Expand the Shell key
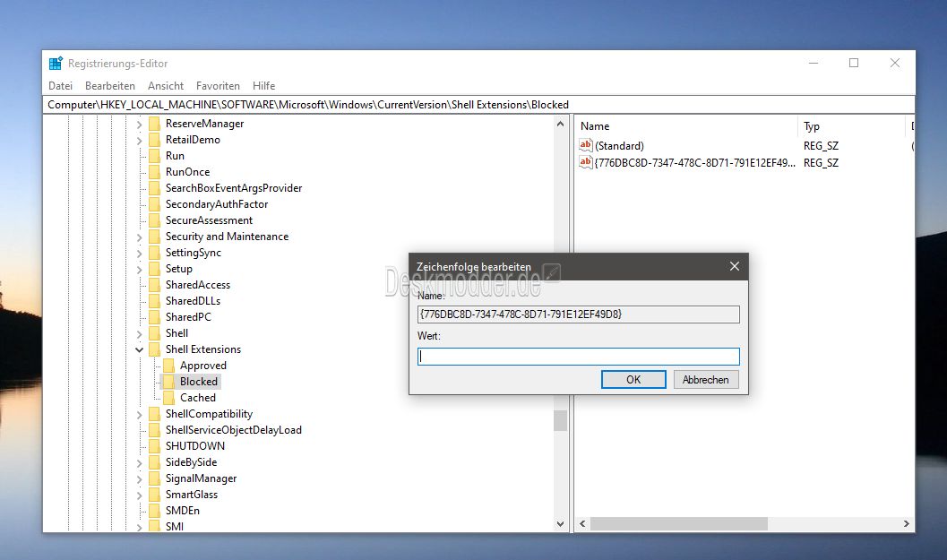This screenshot has width=947, height=560. click(x=140, y=334)
